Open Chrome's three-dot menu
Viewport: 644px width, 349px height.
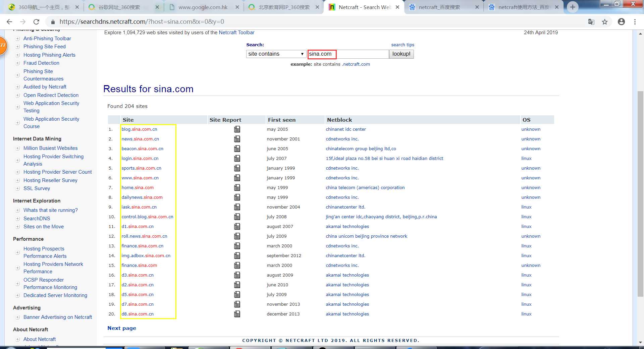click(635, 22)
